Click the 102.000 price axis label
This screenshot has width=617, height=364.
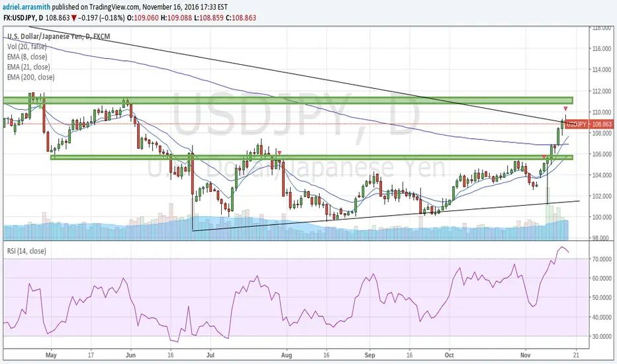(x=602, y=196)
